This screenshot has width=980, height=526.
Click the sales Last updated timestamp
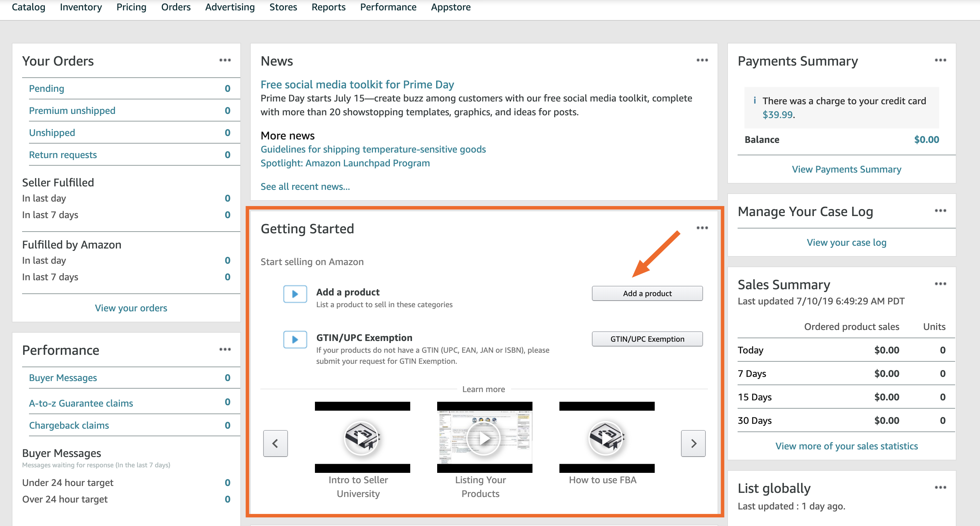821,301
